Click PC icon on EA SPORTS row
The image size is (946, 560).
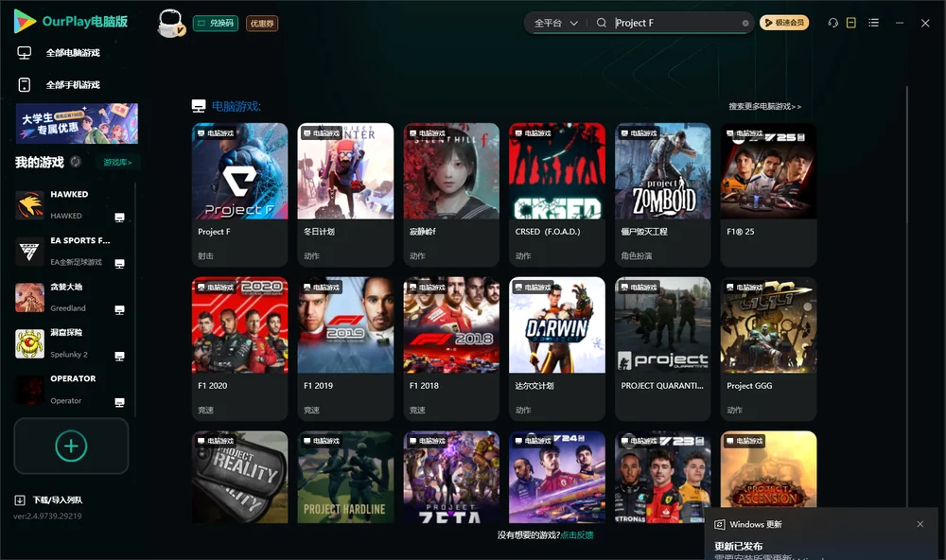pyautogui.click(x=119, y=264)
